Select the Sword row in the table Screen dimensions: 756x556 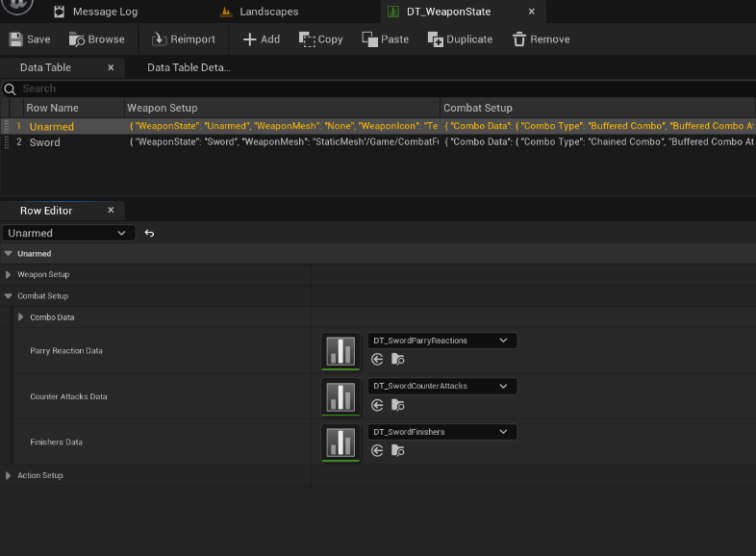(x=45, y=142)
